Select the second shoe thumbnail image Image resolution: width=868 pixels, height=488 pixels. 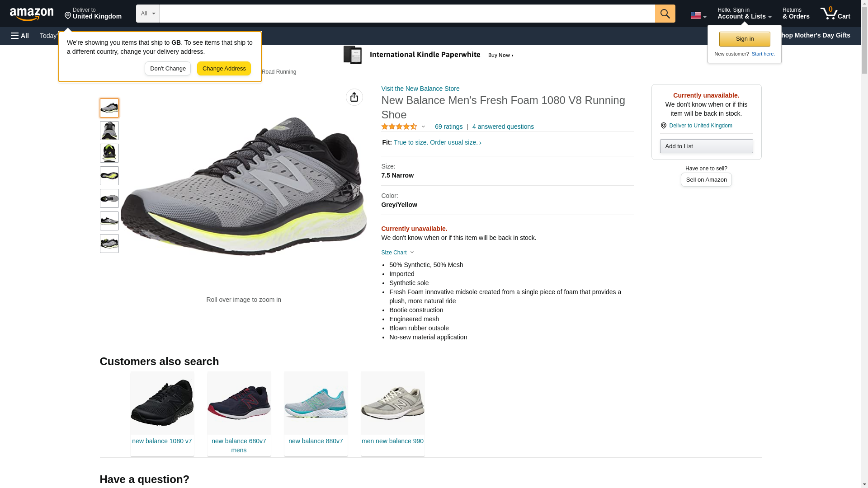[109, 131]
